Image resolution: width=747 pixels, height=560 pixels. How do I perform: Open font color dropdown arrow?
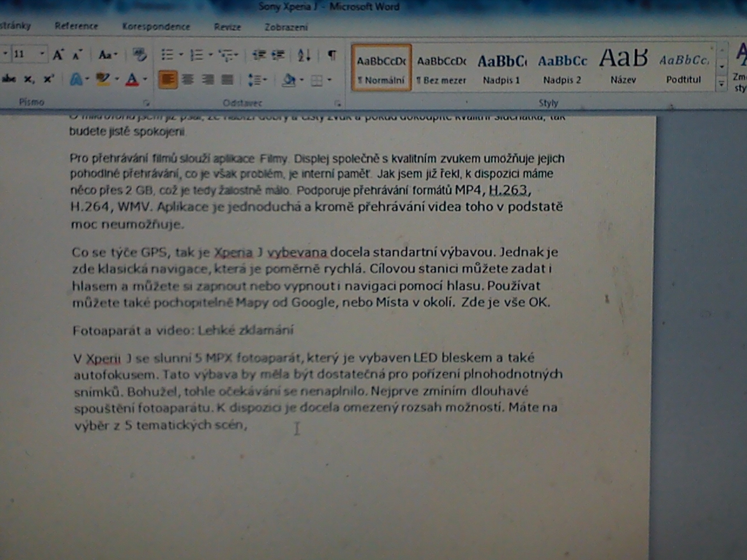tap(145, 79)
